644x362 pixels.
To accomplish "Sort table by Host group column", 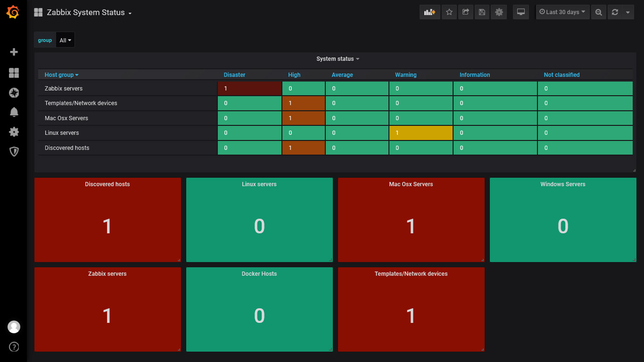I will coord(61,75).
